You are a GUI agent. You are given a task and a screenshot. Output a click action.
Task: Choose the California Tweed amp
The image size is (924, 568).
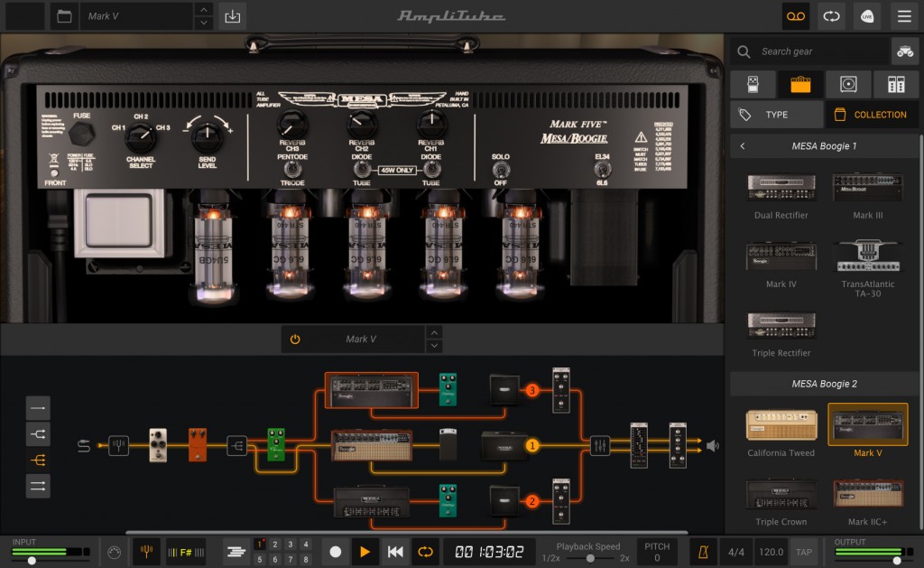(781, 433)
